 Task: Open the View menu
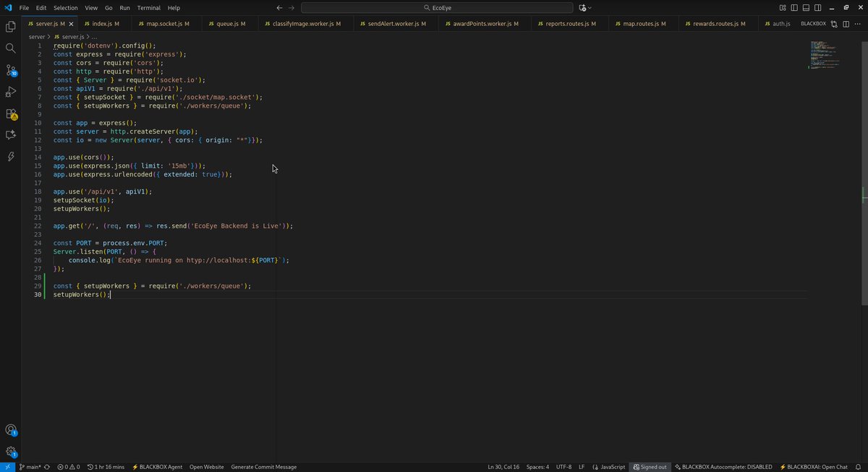[91, 7]
